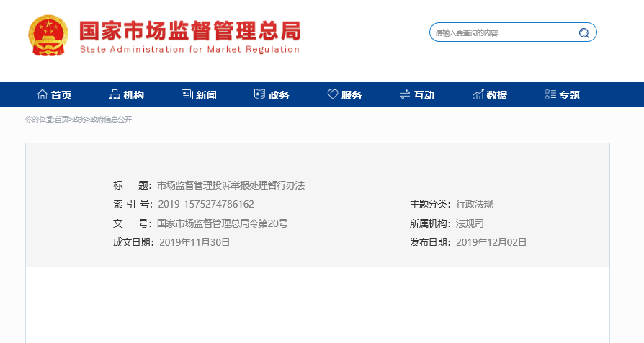Click the heart icon beside 服务
This screenshot has height=343, width=644.
click(x=332, y=94)
